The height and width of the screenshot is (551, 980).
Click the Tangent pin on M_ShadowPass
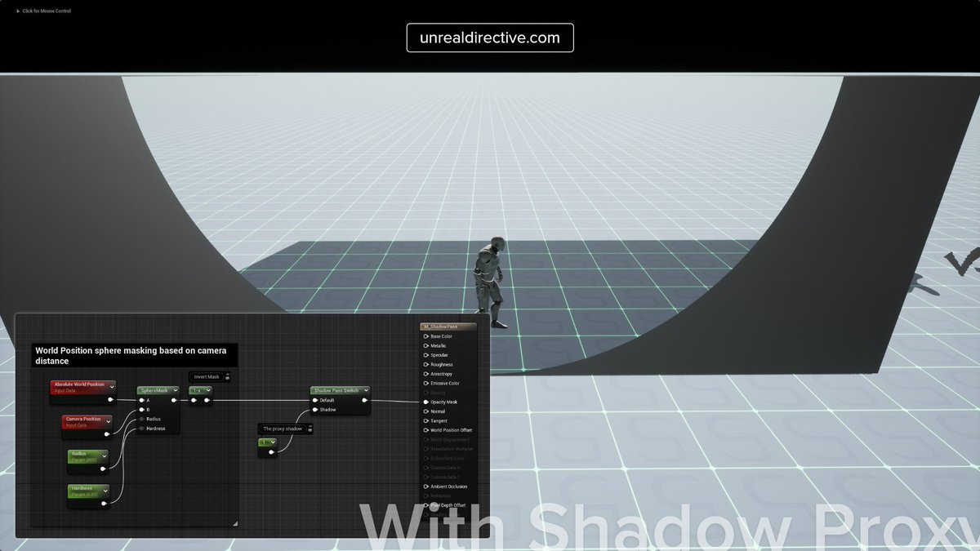coord(426,421)
